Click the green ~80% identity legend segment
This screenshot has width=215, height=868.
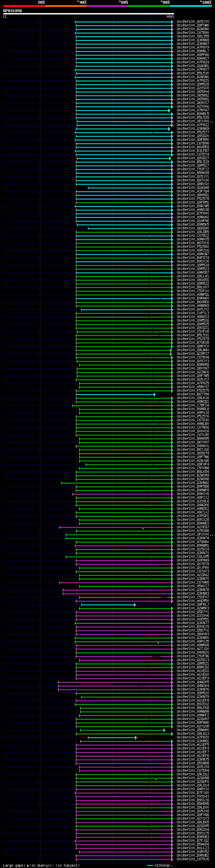(149, 6)
